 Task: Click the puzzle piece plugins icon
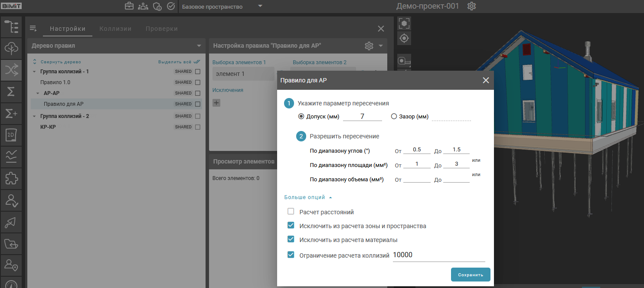(11, 178)
